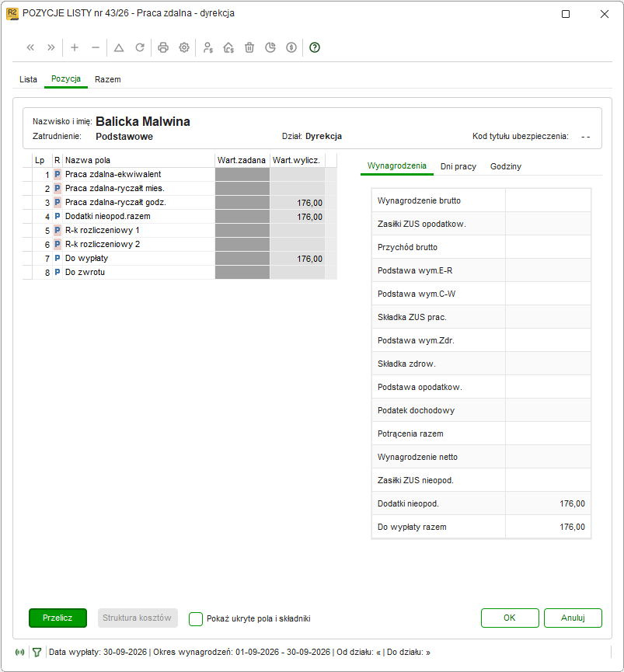Switch to the Lista tab

click(28, 79)
